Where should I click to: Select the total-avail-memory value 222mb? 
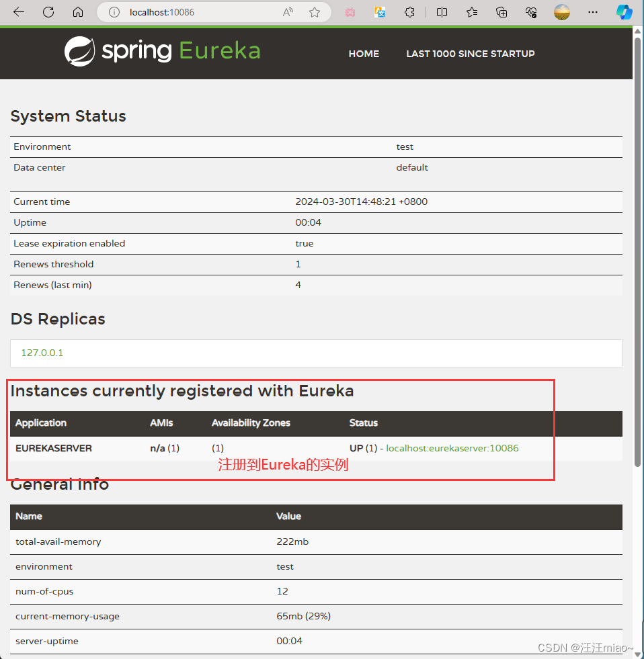pos(292,541)
